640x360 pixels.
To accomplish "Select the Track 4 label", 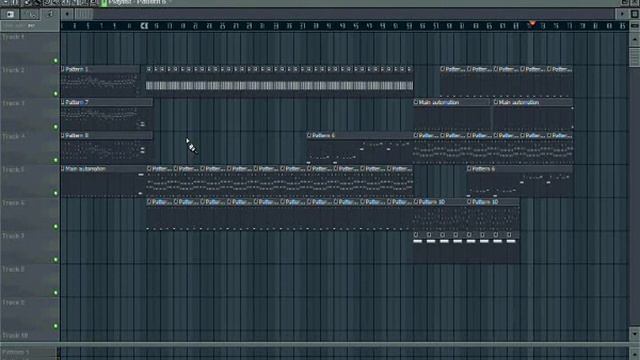I will click(13, 136).
